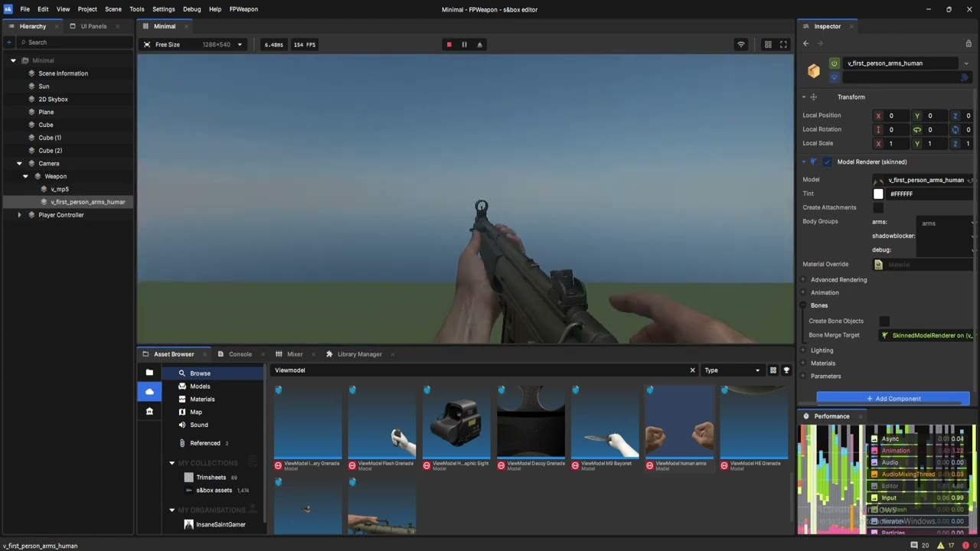Select Sun object in hierarchy
980x551 pixels.
44,86
